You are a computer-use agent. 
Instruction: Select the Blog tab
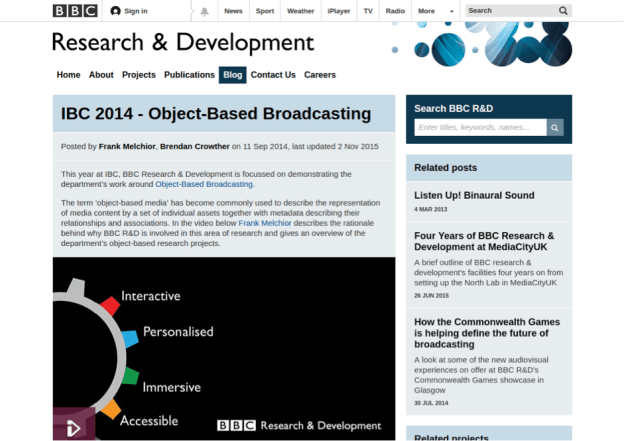pyautogui.click(x=232, y=75)
